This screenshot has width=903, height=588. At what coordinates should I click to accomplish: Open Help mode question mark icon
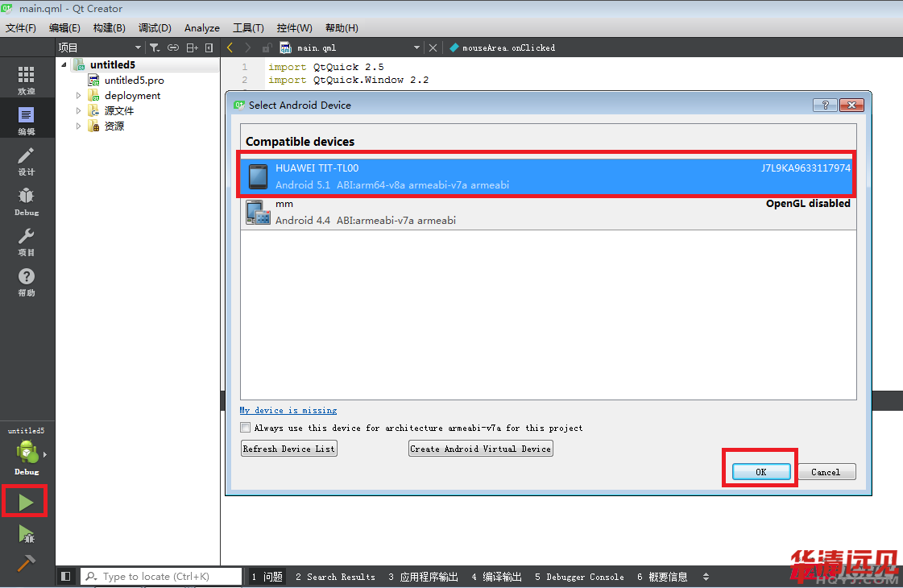[x=27, y=281]
